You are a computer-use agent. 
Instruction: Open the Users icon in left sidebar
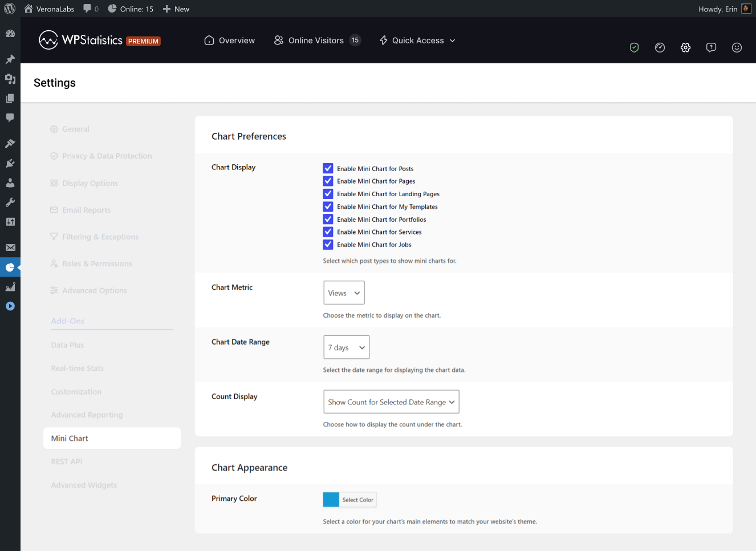[10, 183]
